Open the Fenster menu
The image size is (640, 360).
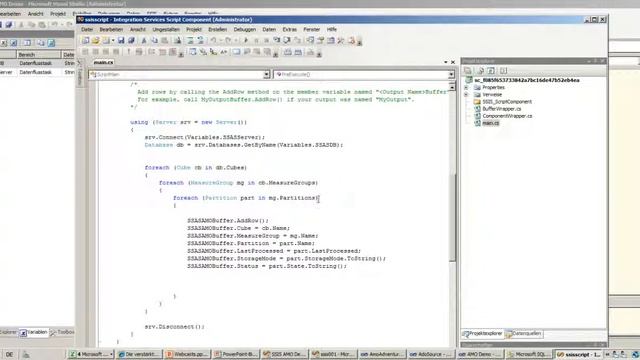tap(311, 29)
